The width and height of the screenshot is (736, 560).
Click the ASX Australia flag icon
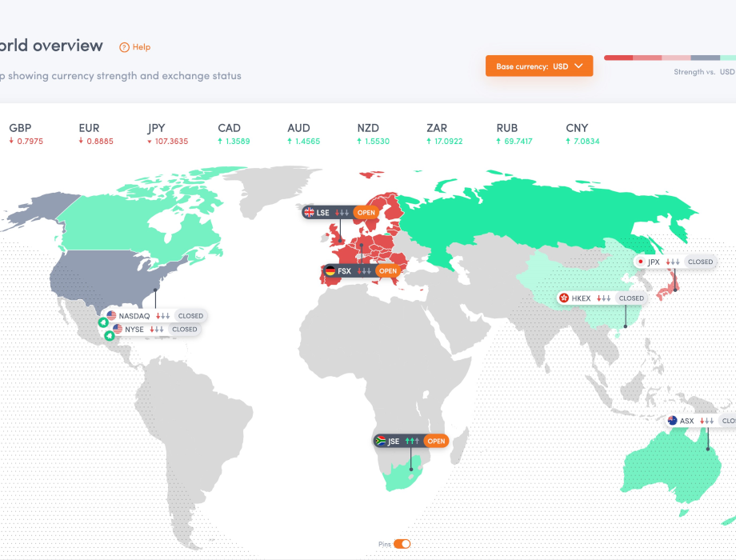pyautogui.click(x=672, y=421)
